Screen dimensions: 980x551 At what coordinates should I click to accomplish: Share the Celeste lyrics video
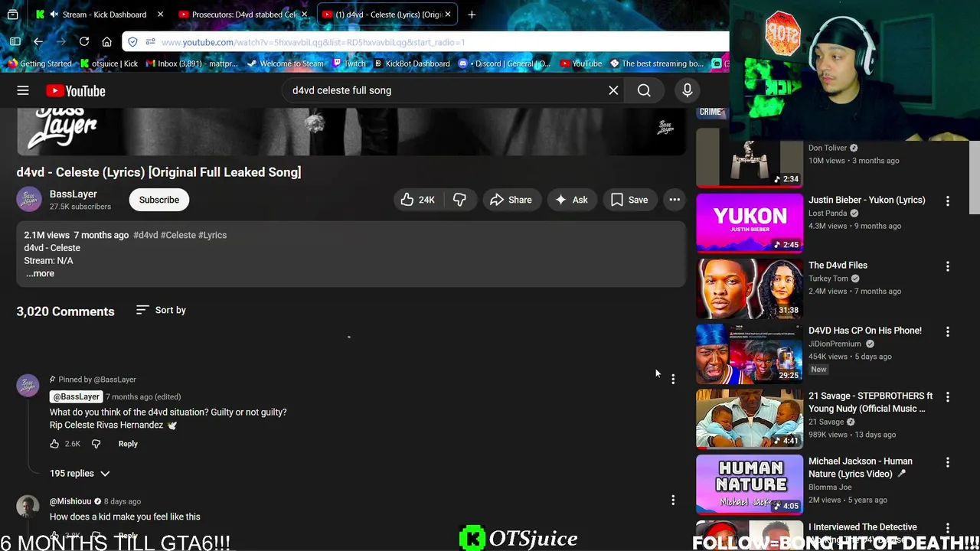511,200
